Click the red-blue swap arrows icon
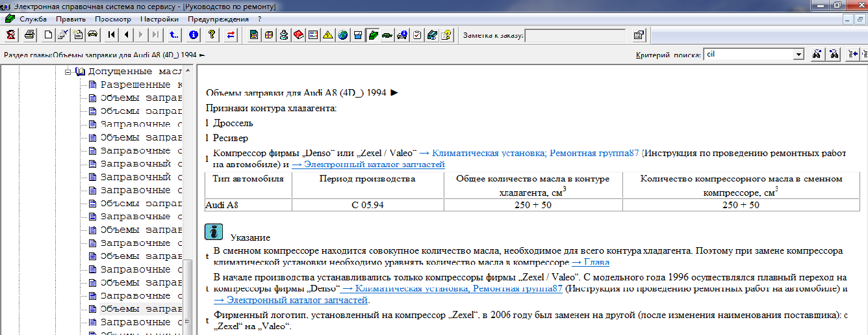Viewport: 868px width, 335px height. pyautogui.click(x=231, y=35)
